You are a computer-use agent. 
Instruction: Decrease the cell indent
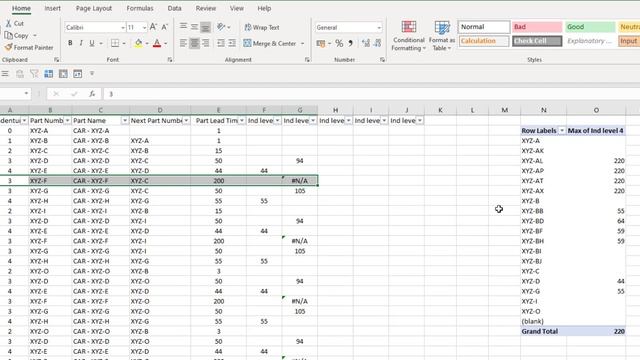pyautogui.click(x=221, y=43)
